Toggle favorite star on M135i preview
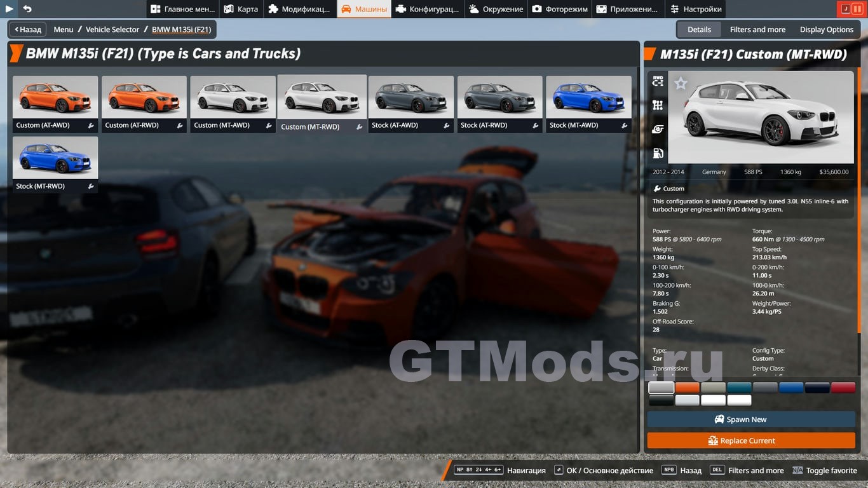 tap(681, 83)
